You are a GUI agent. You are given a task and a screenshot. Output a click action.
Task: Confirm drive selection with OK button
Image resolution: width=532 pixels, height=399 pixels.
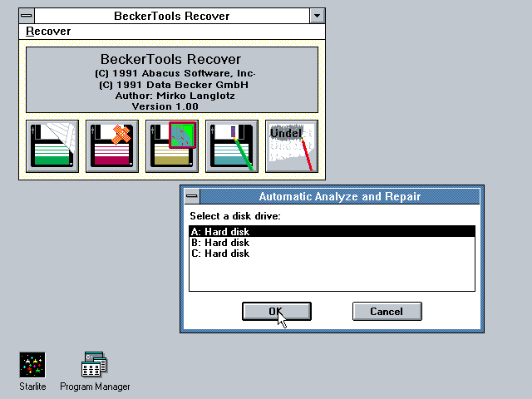277,311
